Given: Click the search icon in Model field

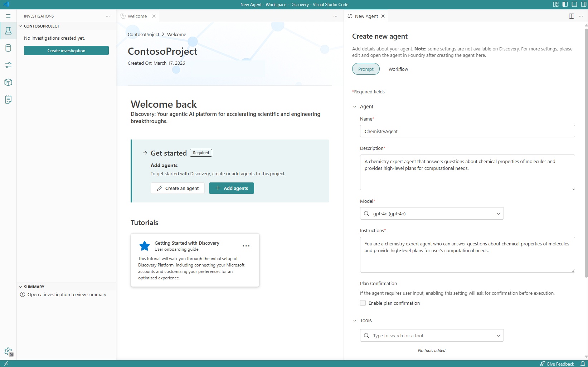Looking at the screenshot, I should pyautogui.click(x=366, y=214).
